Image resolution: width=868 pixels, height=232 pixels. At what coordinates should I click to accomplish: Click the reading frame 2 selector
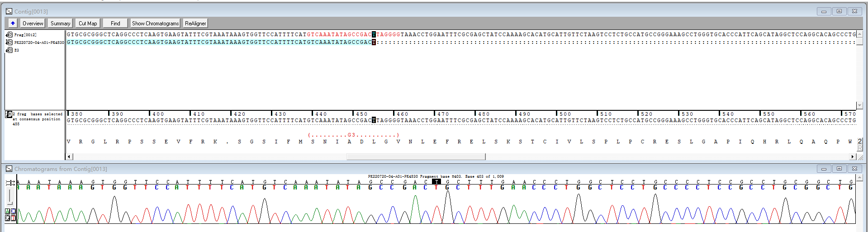(860, 141)
